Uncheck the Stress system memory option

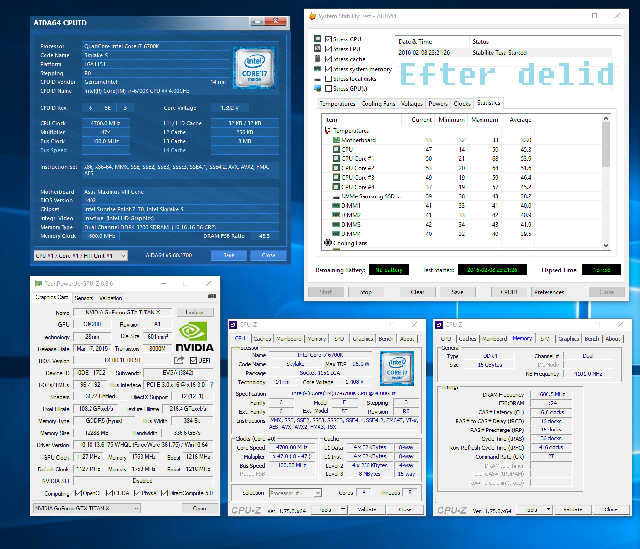click(x=328, y=69)
